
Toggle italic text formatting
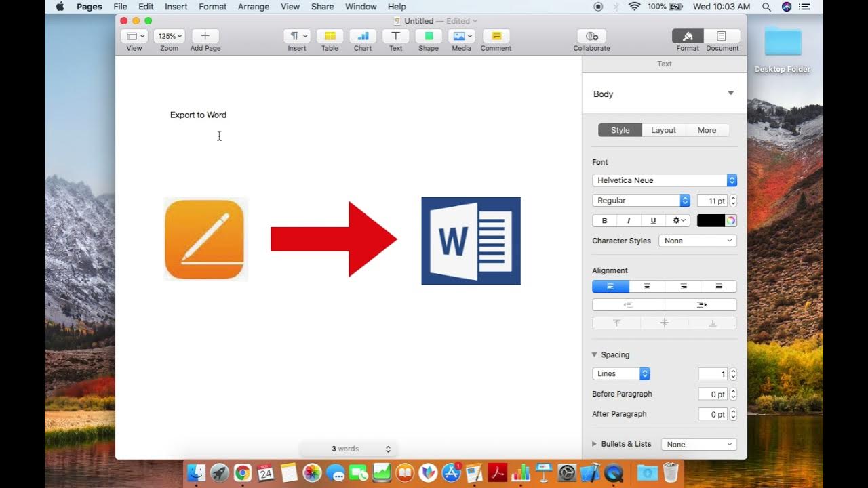pos(629,220)
